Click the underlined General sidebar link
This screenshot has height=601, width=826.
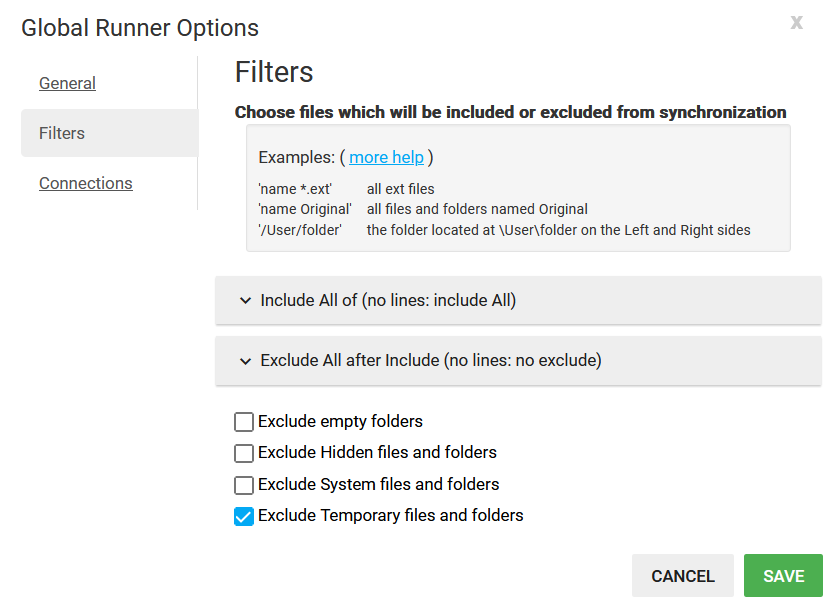click(67, 83)
